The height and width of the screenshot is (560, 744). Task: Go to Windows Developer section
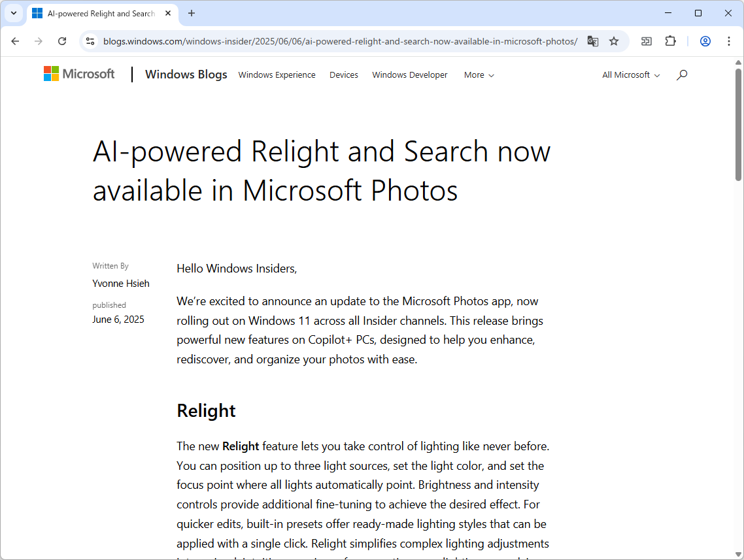pos(410,75)
